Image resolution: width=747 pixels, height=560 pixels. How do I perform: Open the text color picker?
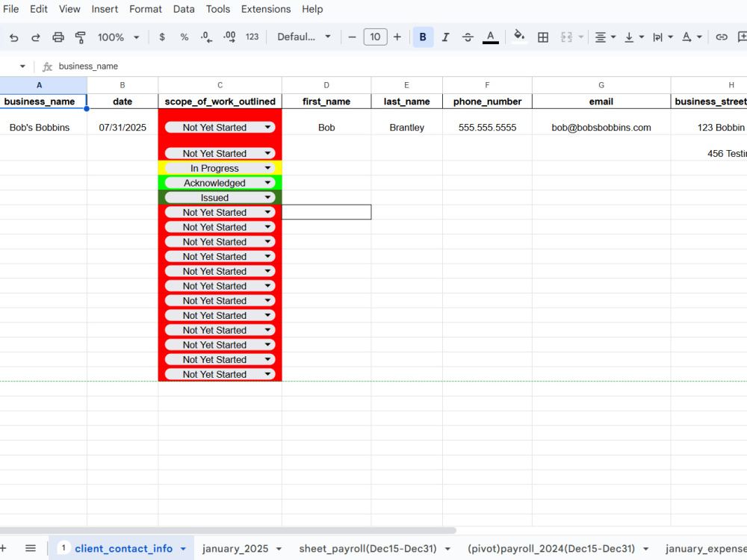(x=490, y=37)
